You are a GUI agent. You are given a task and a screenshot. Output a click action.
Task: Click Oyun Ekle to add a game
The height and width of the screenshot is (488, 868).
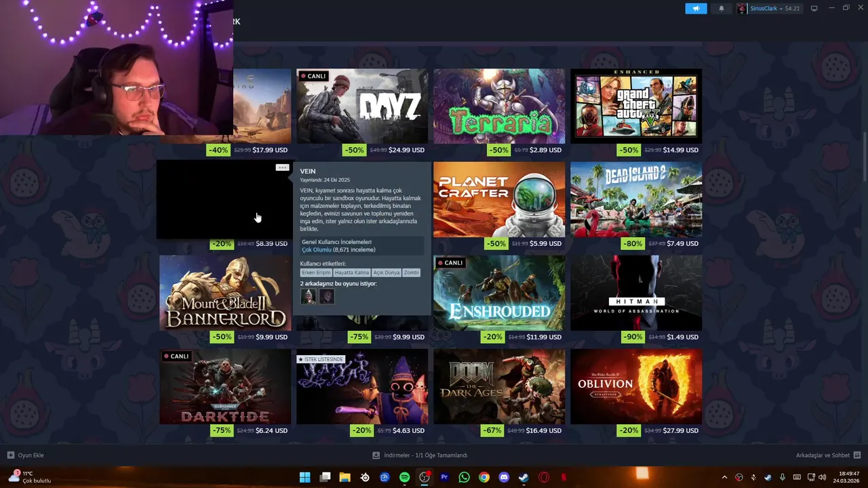coord(26,455)
